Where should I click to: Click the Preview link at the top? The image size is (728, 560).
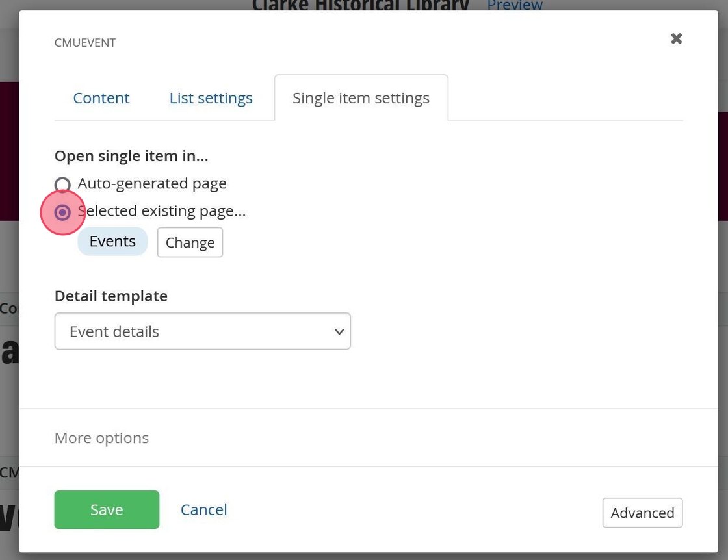click(x=515, y=5)
